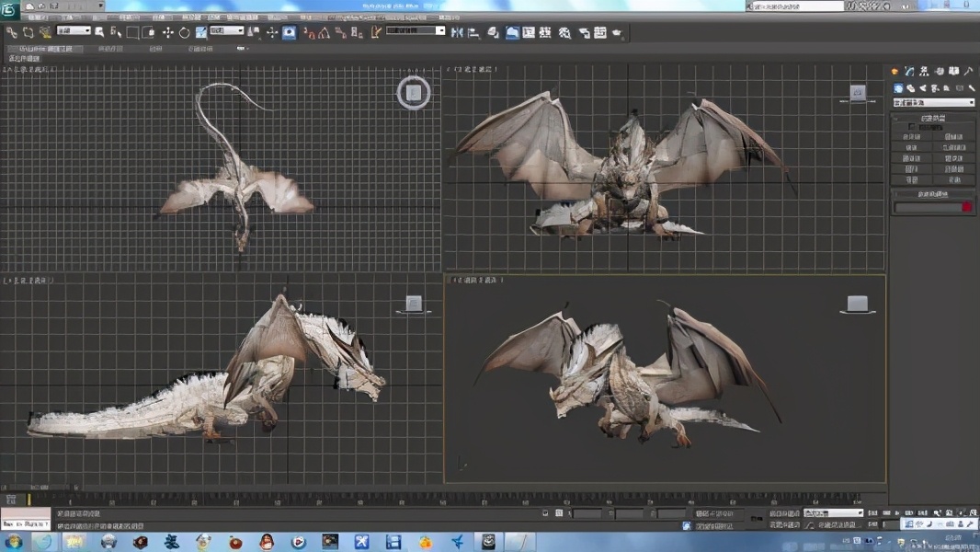The width and height of the screenshot is (980, 552).
Task: Activate the Select and Scale tool
Action: (200, 32)
